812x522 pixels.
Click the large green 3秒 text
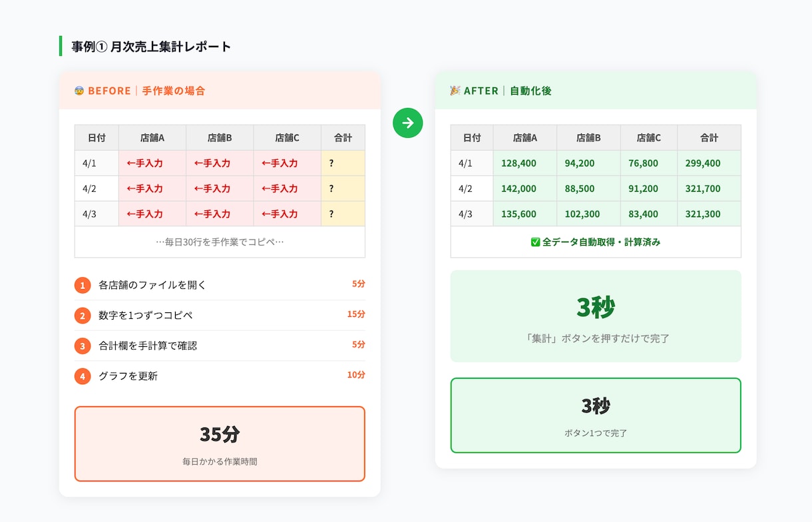596,307
